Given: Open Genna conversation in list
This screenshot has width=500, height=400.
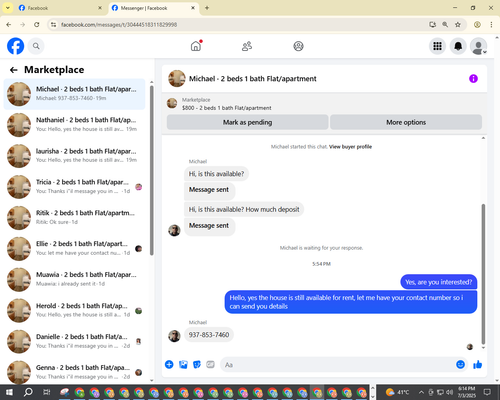Looking at the screenshot, I should (x=74, y=372).
